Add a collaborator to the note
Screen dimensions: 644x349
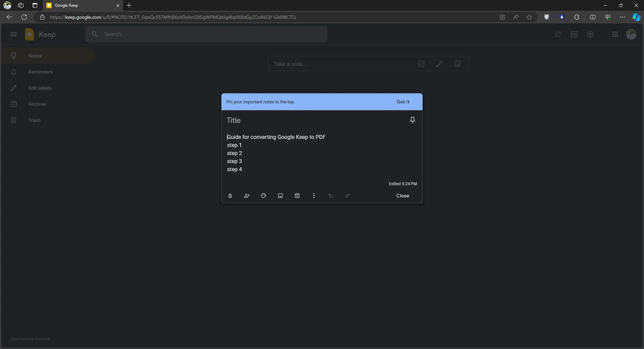tap(247, 196)
